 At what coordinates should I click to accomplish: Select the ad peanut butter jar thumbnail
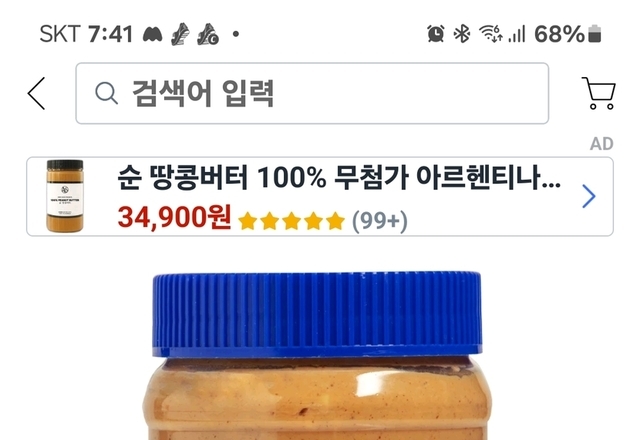click(65, 196)
